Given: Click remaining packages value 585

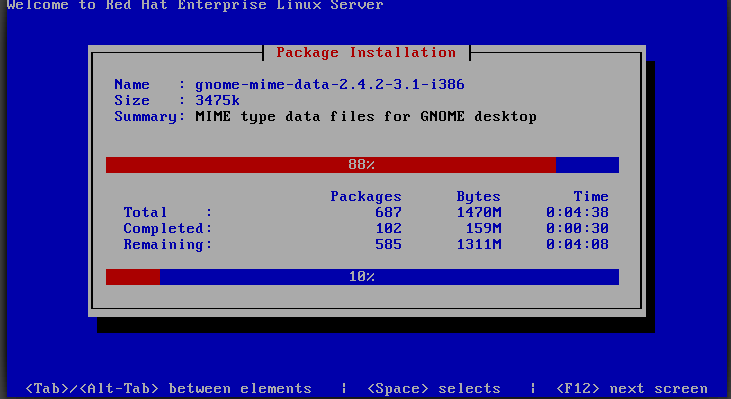Looking at the screenshot, I should (388, 245).
